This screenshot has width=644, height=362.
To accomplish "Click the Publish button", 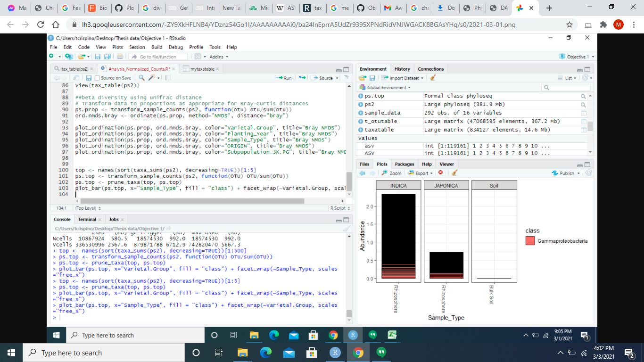I will point(564,173).
